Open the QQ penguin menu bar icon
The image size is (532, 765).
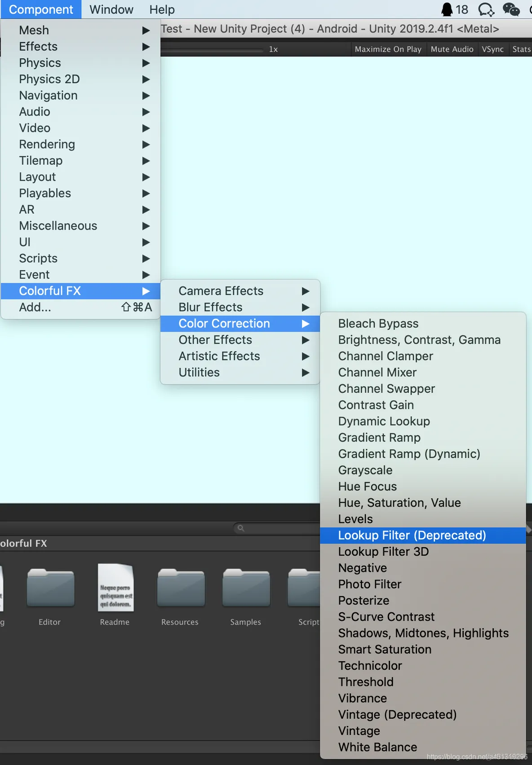click(x=447, y=9)
